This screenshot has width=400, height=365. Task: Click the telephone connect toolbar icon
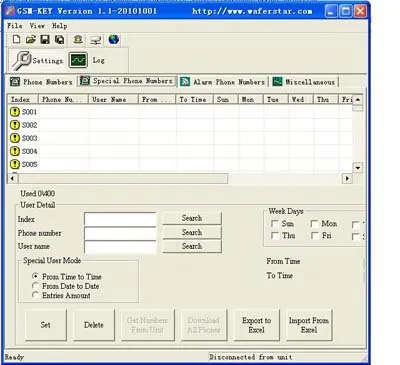pyautogui.click(x=78, y=39)
